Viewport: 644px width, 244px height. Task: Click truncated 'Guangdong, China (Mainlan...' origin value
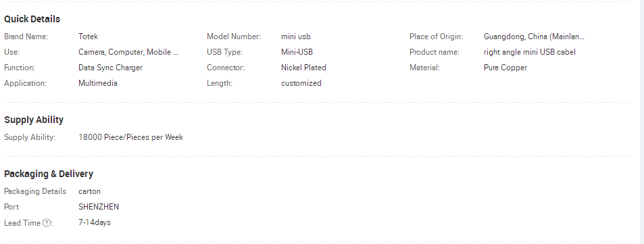point(534,36)
